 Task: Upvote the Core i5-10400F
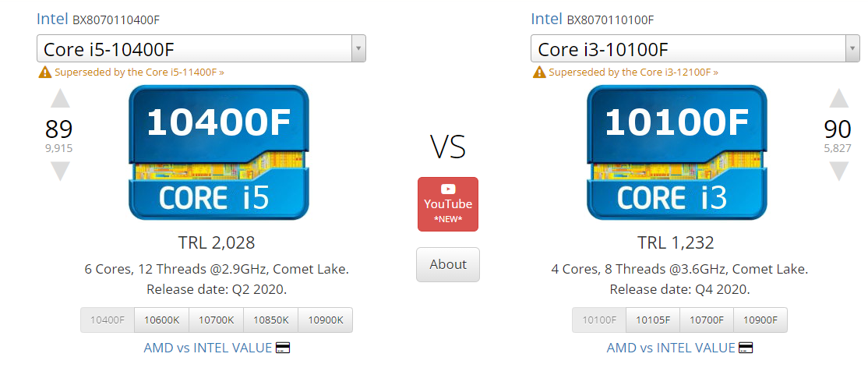pyautogui.click(x=60, y=98)
